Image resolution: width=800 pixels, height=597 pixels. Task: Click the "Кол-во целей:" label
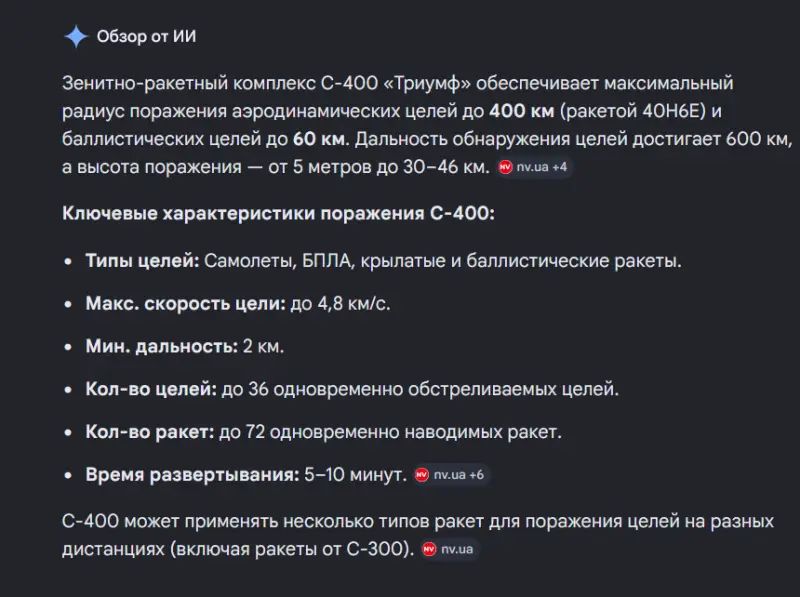click(151, 389)
